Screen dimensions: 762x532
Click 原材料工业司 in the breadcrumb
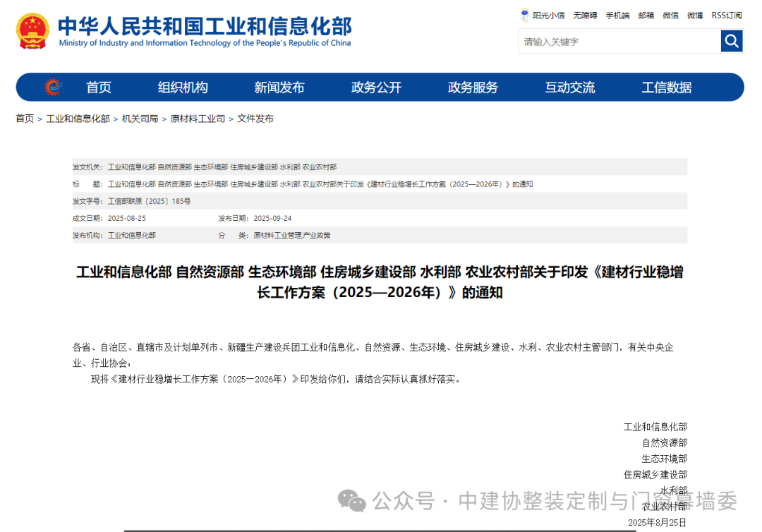(x=198, y=119)
